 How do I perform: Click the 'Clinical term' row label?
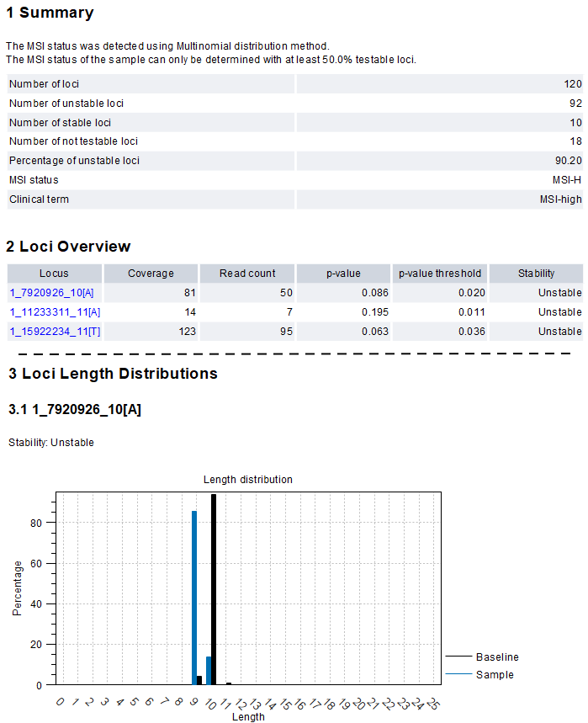point(39,199)
